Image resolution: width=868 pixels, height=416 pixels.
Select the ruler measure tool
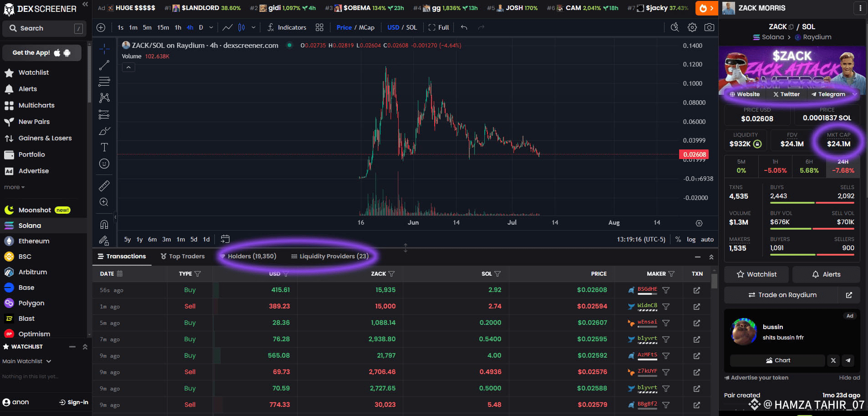click(x=104, y=185)
